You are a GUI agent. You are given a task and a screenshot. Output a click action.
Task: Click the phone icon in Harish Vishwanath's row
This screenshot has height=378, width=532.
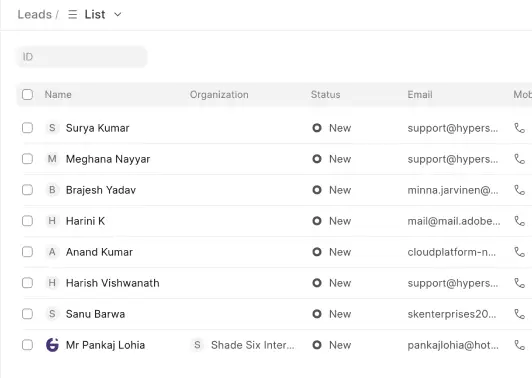click(519, 283)
